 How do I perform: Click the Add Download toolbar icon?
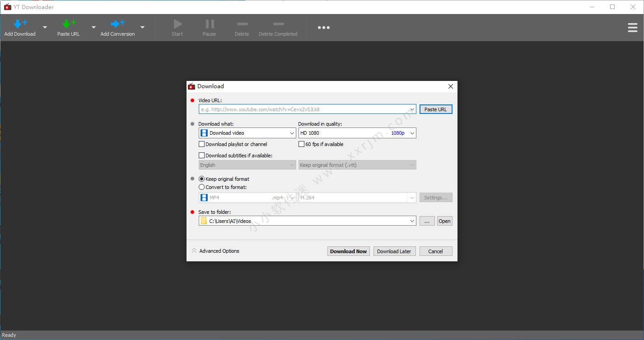click(x=20, y=24)
